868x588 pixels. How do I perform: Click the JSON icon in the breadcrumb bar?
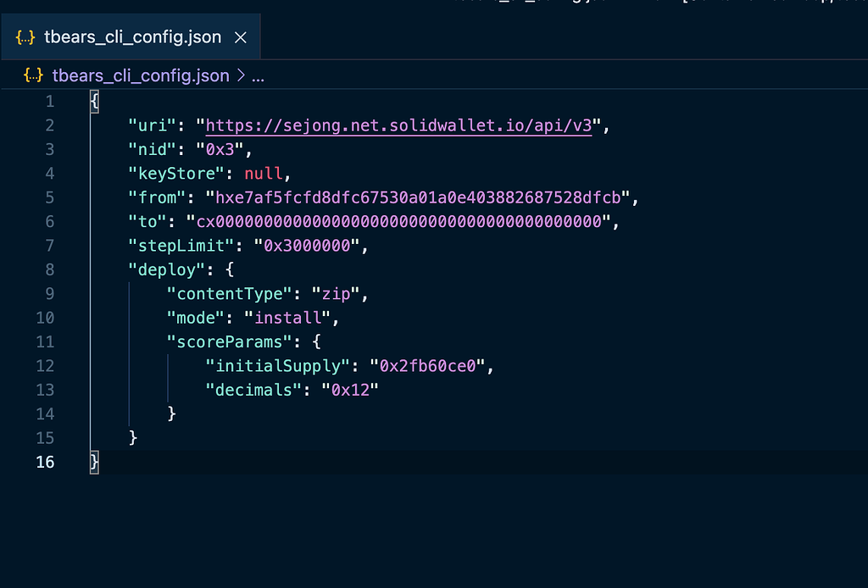pyautogui.click(x=34, y=75)
